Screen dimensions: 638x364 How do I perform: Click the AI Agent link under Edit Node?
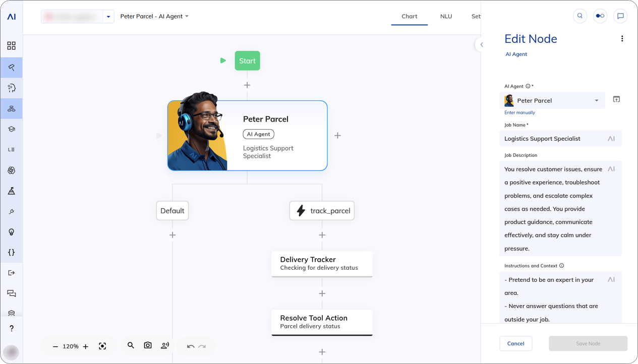point(516,54)
